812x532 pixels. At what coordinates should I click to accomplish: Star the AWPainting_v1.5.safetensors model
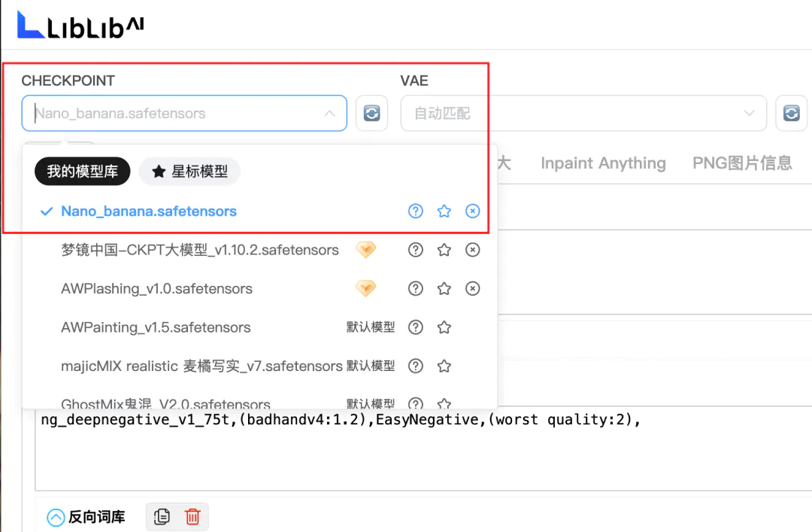tap(444, 327)
